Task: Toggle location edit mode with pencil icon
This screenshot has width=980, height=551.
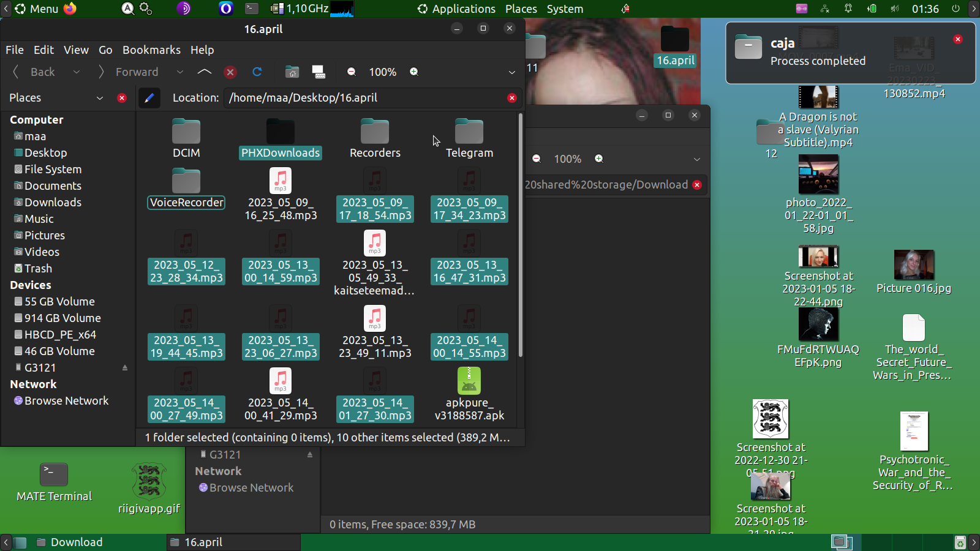Action: click(149, 98)
